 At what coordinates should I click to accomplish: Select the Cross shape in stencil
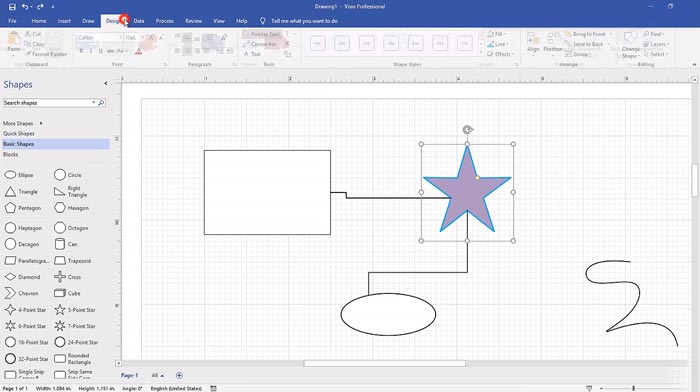tap(67, 277)
